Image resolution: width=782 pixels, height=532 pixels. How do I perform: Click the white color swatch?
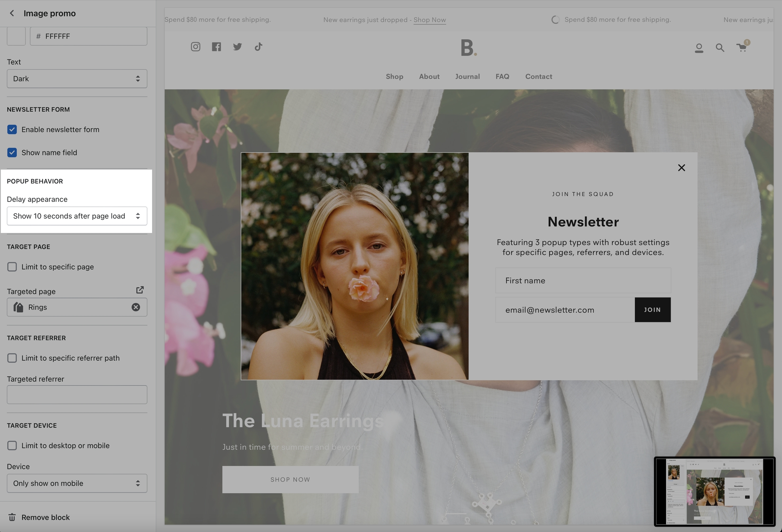(x=16, y=36)
